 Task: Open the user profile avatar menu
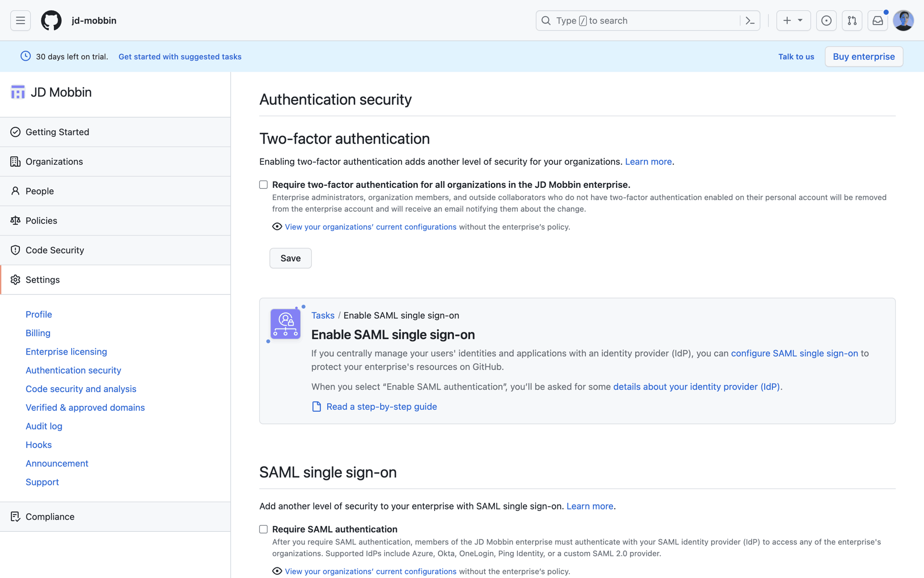coord(903,21)
